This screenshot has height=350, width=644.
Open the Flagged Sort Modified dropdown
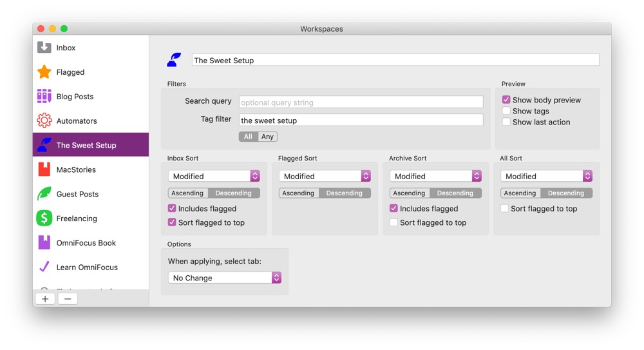coord(325,176)
